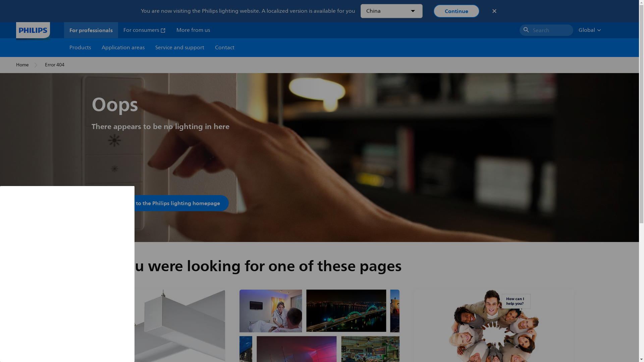The image size is (644, 362).
Task: Open the How can I help you thumbnail
Action: pos(493,325)
